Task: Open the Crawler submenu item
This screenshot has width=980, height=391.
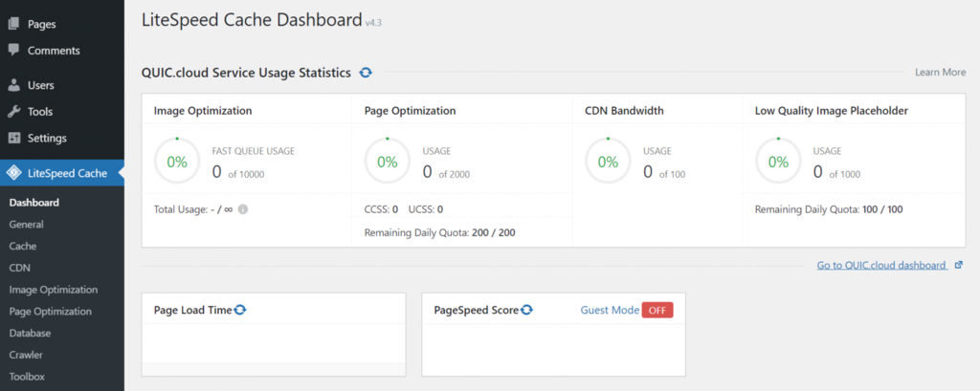Action: coord(26,355)
